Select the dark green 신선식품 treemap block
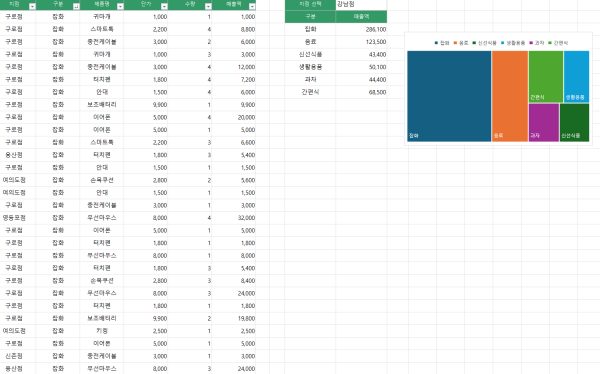The width and height of the screenshot is (600, 374). tap(574, 122)
